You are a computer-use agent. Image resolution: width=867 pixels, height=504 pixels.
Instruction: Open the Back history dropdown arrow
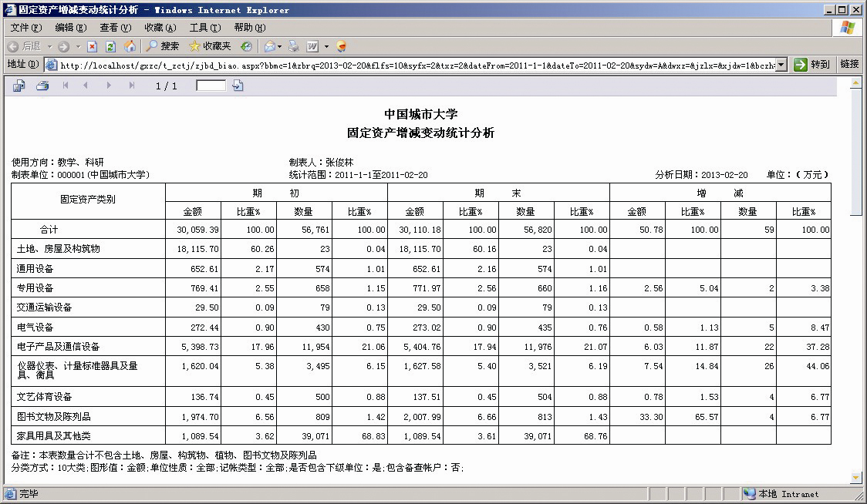coord(50,46)
